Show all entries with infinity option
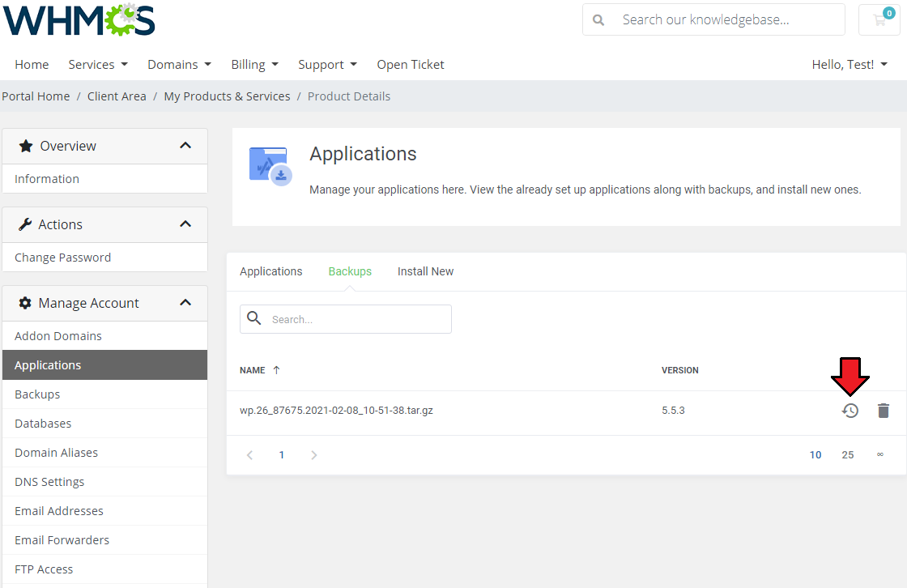Image resolution: width=907 pixels, height=588 pixels. (x=879, y=455)
